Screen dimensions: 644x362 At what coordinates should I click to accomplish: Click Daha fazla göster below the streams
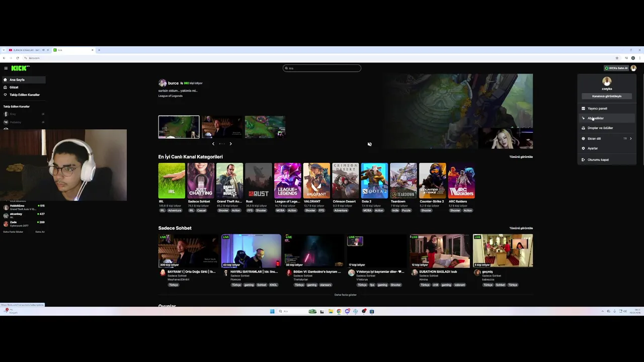coord(346,295)
